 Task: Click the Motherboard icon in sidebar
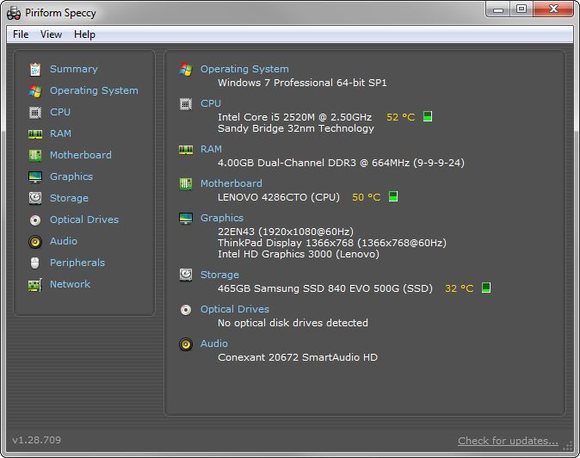click(35, 155)
